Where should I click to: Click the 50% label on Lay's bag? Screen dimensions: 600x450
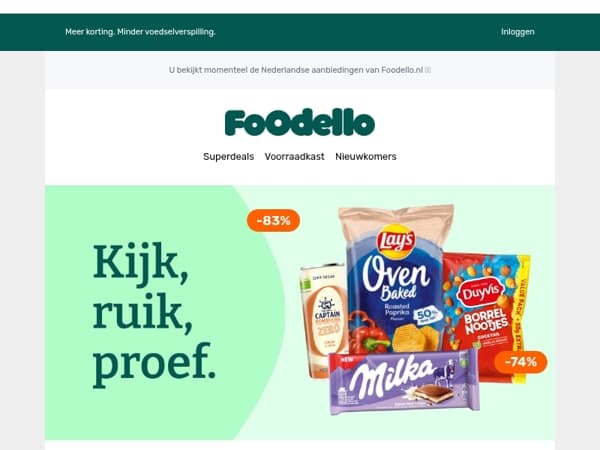(x=428, y=315)
